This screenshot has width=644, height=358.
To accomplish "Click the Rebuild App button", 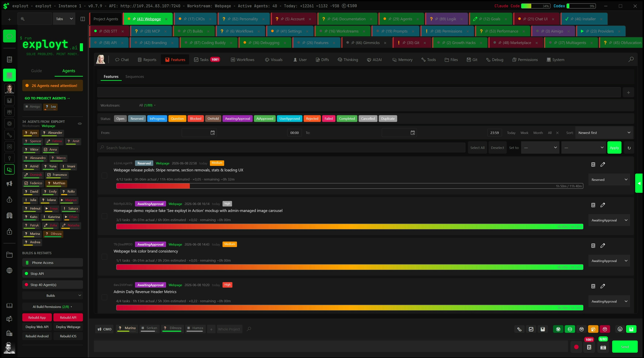I will [37, 317].
